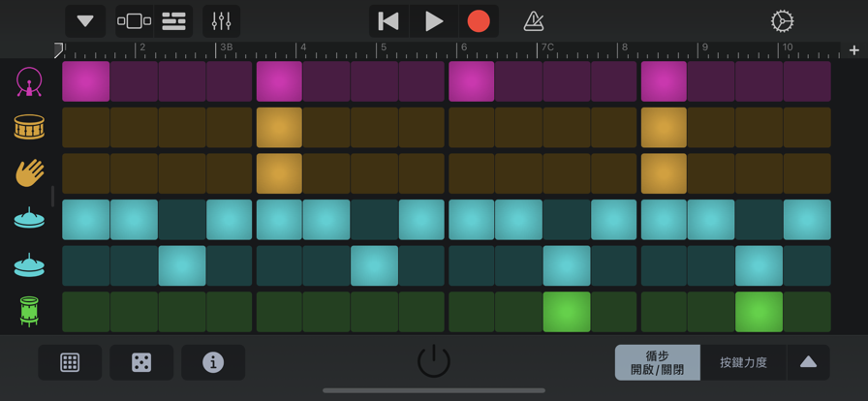Viewport: 868px width, 401px height.
Task: Expand the step edit modes arrow
Action: tap(808, 362)
